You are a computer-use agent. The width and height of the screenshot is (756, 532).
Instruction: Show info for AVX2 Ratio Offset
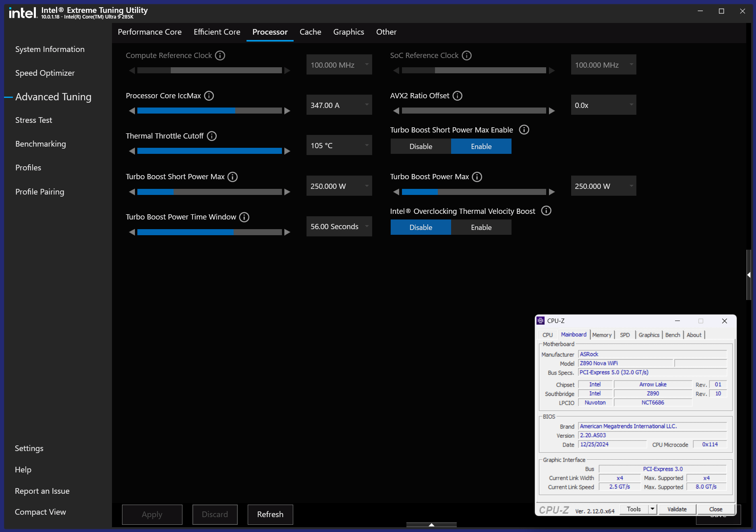[458, 96]
